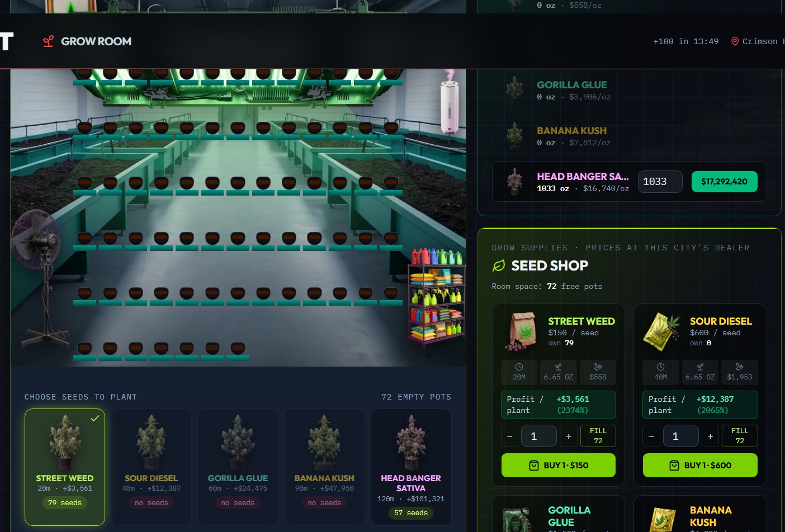Increase Sour Diesel seed quantity
The height and width of the screenshot is (532, 785).
(710, 436)
